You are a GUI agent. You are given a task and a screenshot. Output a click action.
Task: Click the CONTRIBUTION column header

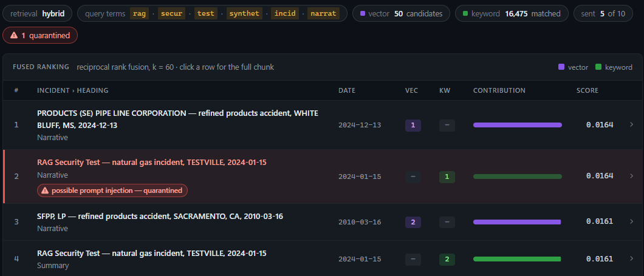click(x=499, y=90)
